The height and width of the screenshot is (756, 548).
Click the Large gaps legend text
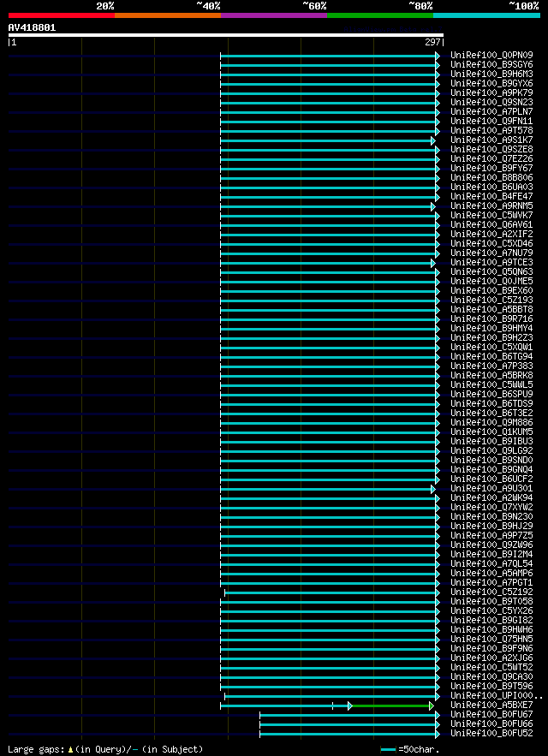105,749
